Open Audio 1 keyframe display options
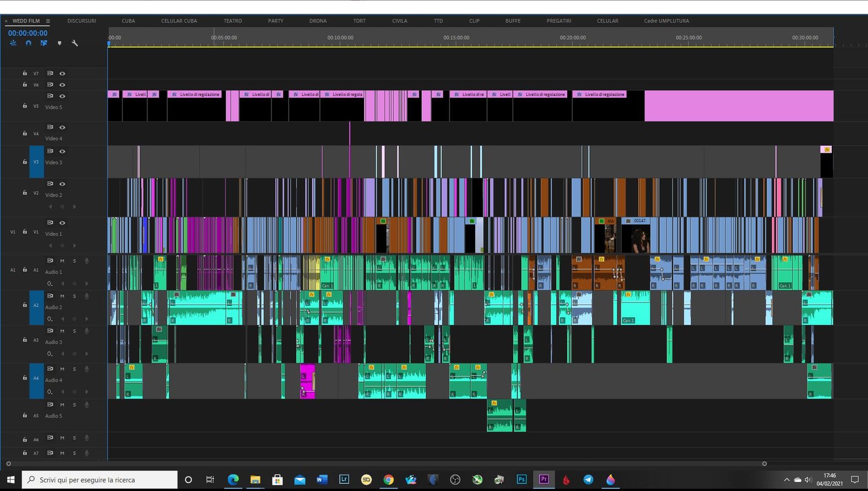Viewport: 868px width, 491px height. coord(50,283)
